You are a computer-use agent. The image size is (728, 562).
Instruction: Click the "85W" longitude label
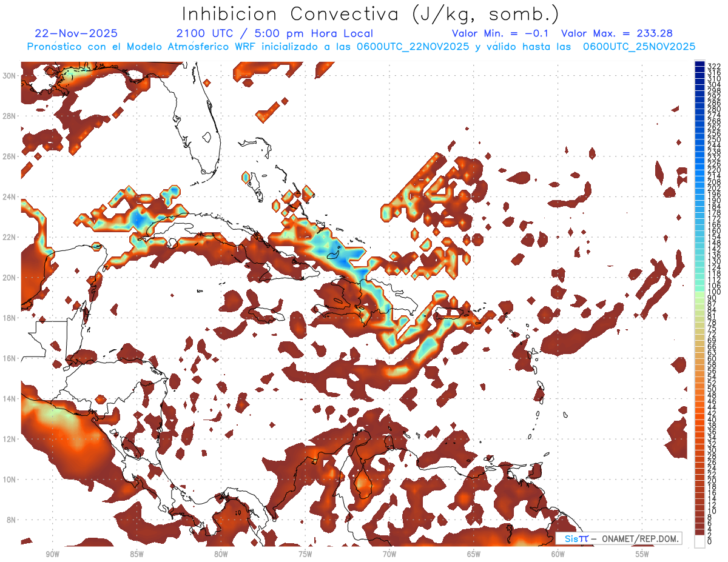click(136, 554)
